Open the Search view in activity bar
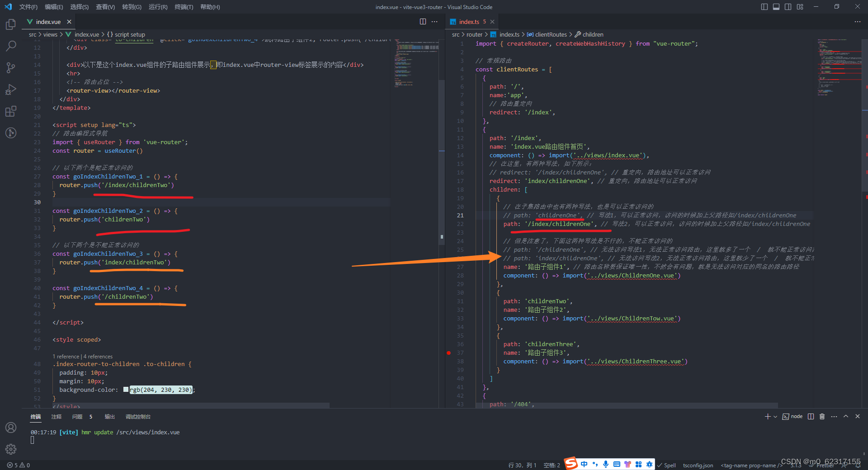 tap(11, 46)
